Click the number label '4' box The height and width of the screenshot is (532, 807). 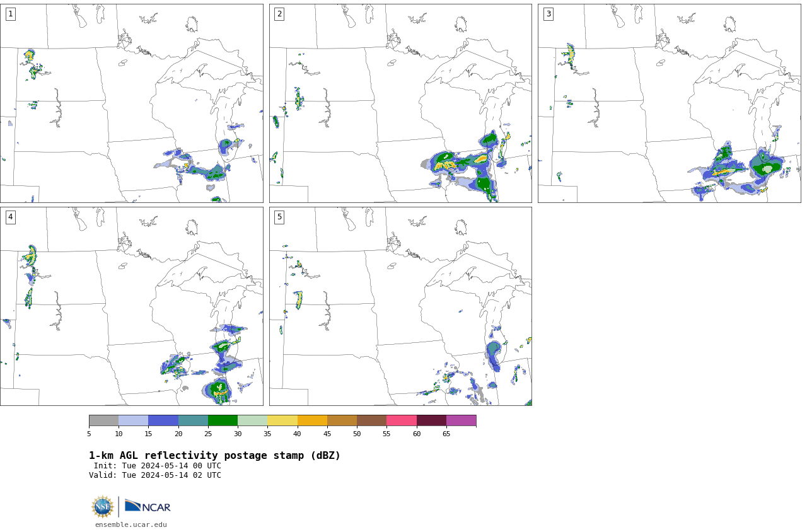pyautogui.click(x=10, y=217)
